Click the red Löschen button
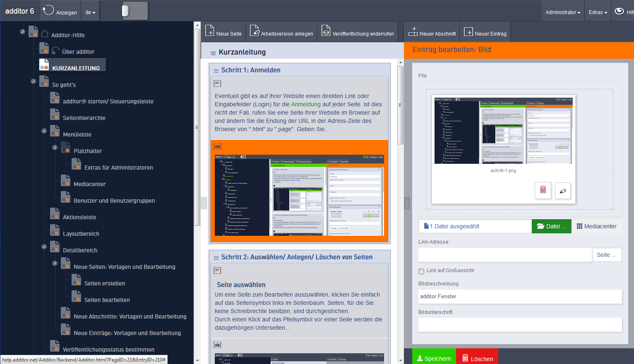Screen dimensions: 634x364 click(477, 358)
